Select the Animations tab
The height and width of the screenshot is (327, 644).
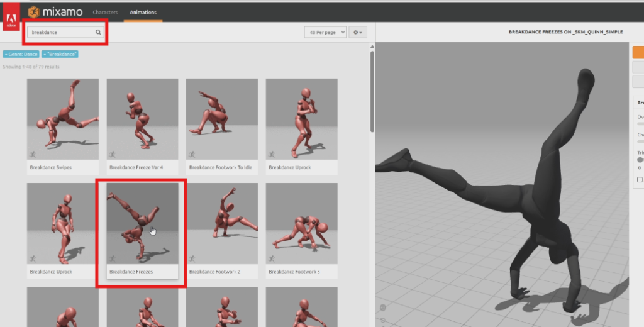point(143,13)
